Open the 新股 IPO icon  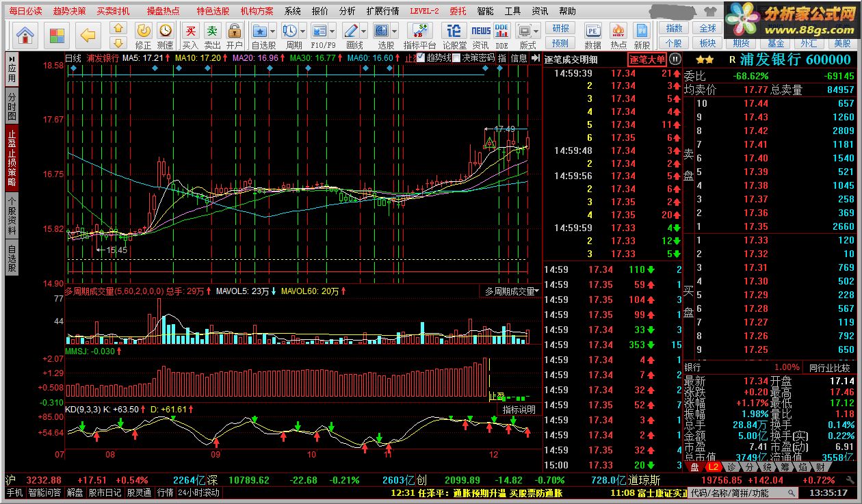click(642, 31)
